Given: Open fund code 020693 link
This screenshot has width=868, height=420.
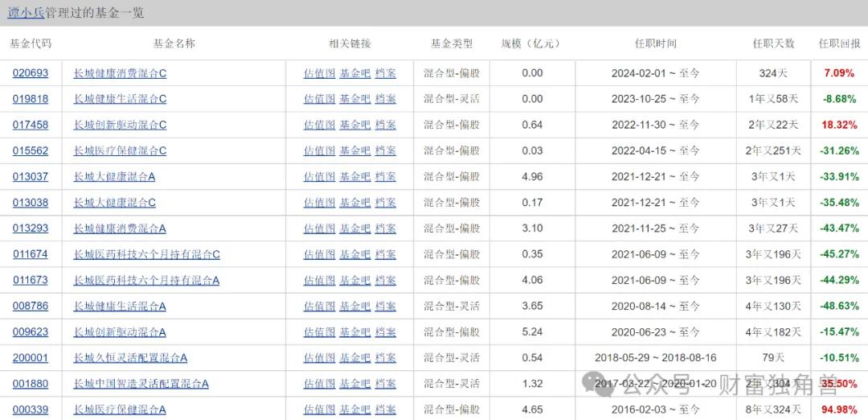Looking at the screenshot, I should coord(31,73).
